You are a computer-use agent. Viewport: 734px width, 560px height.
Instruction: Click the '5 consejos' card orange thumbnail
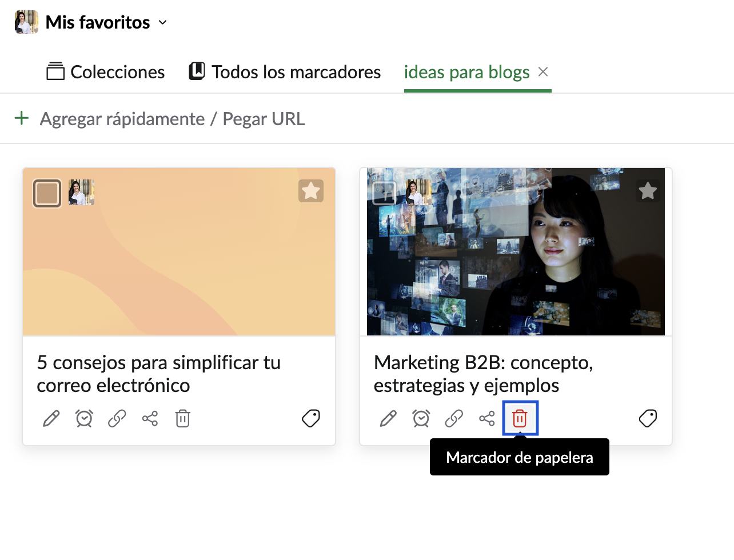[x=179, y=251]
